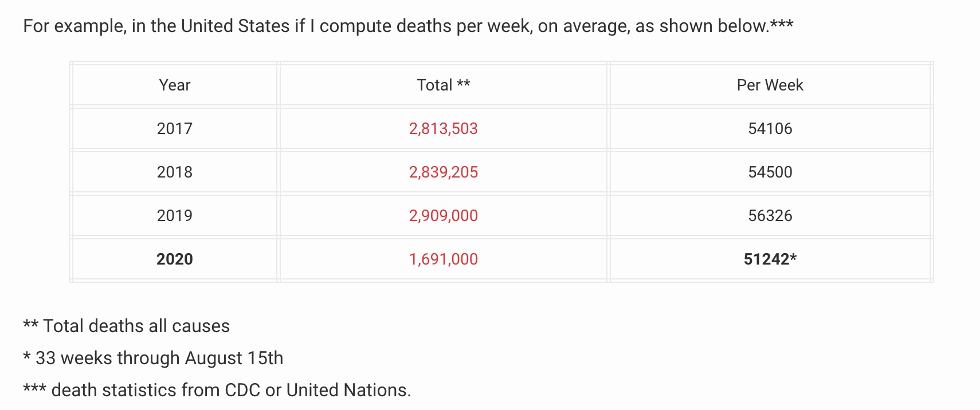The width and height of the screenshot is (980, 410).
Task: Click the 56326 per week value
Action: (770, 215)
